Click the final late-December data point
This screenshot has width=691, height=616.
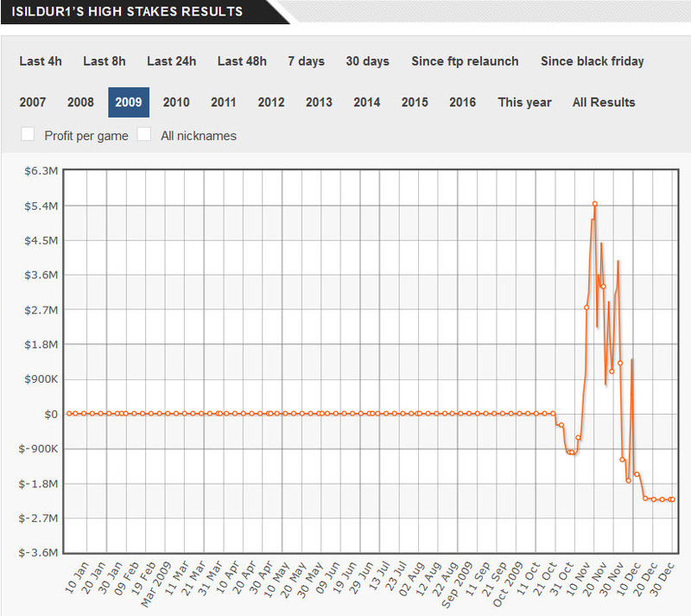coord(673,499)
